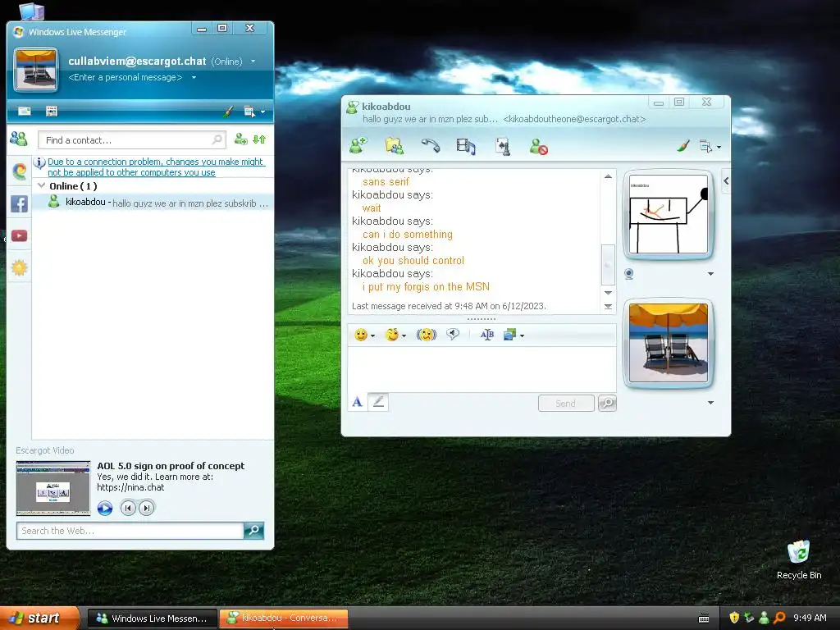Click kikoabdou's drawing display picture
Viewport: 840px width, 630px height.
click(x=668, y=214)
